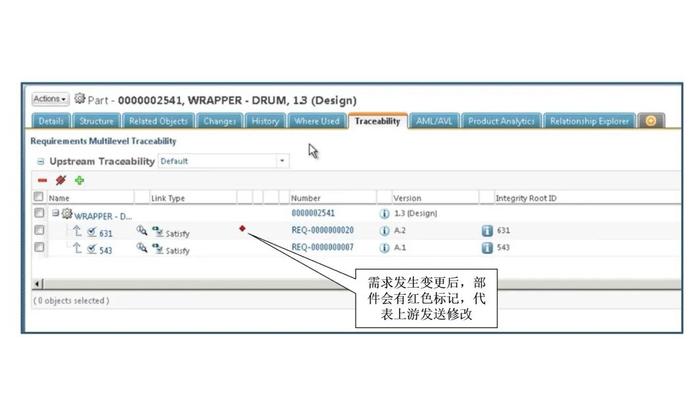This screenshot has width=700, height=393.
Task: Click magnifier icon in the 543 row
Action: click(142, 247)
